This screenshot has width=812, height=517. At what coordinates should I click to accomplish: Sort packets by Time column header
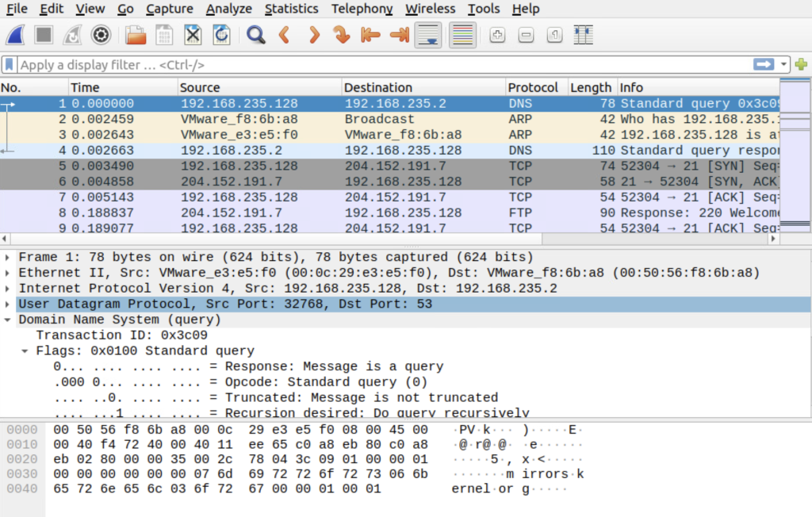(123, 87)
